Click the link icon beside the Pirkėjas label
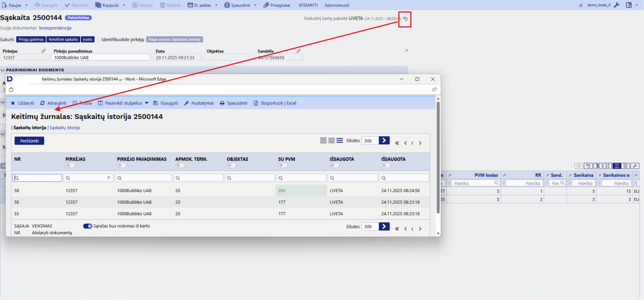644x300 pixels. pyautogui.click(x=43, y=51)
